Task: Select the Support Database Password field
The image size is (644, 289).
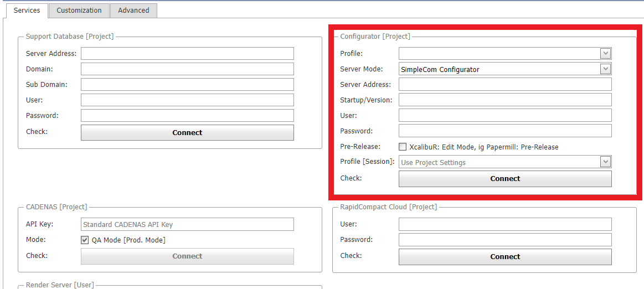Action: click(187, 116)
